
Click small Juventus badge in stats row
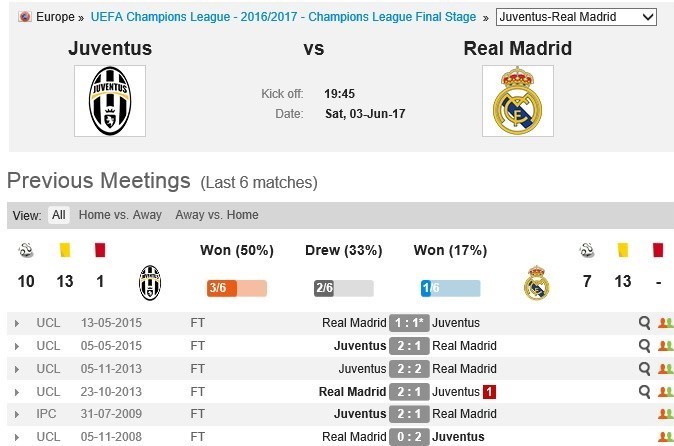(150, 283)
